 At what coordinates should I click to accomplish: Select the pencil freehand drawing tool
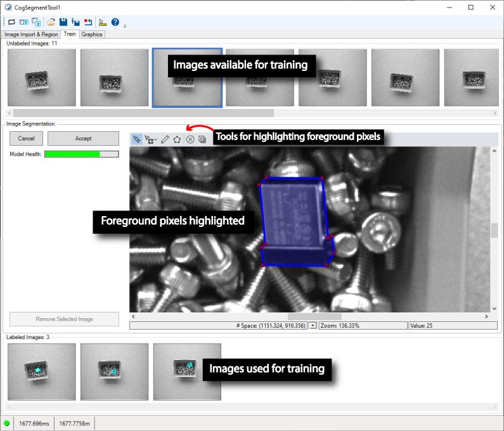coord(165,139)
